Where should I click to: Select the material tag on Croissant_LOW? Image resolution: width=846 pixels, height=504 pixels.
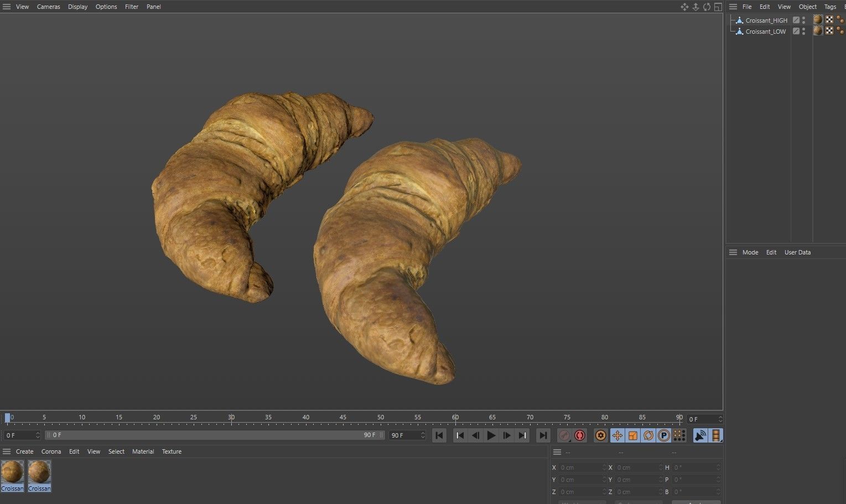pyautogui.click(x=818, y=30)
